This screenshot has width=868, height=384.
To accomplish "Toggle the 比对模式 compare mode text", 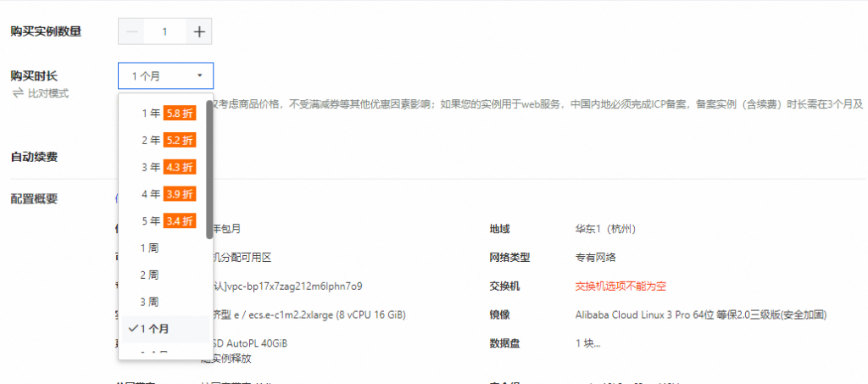I will click(48, 93).
